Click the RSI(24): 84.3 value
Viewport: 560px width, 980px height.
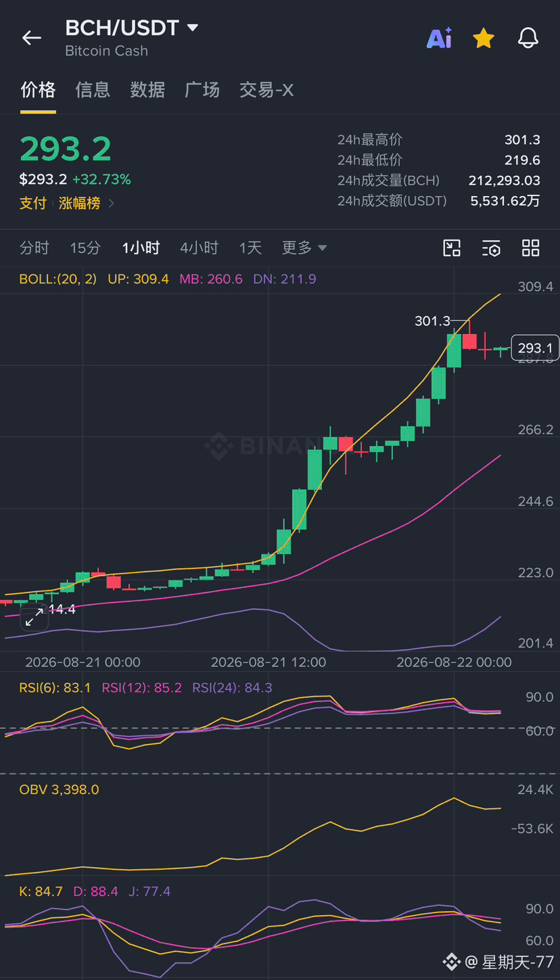click(x=232, y=688)
